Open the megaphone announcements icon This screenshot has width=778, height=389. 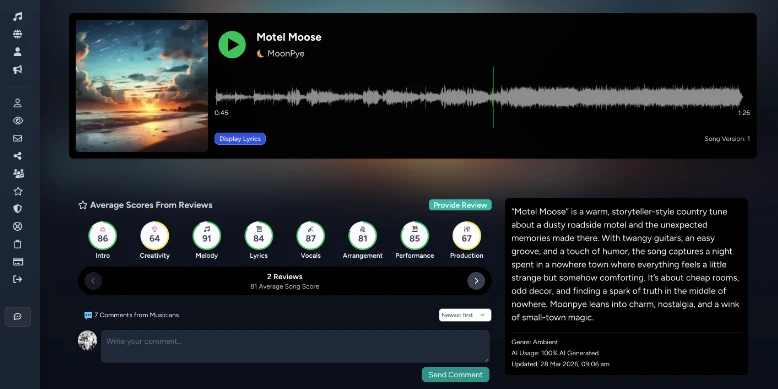[x=17, y=69]
